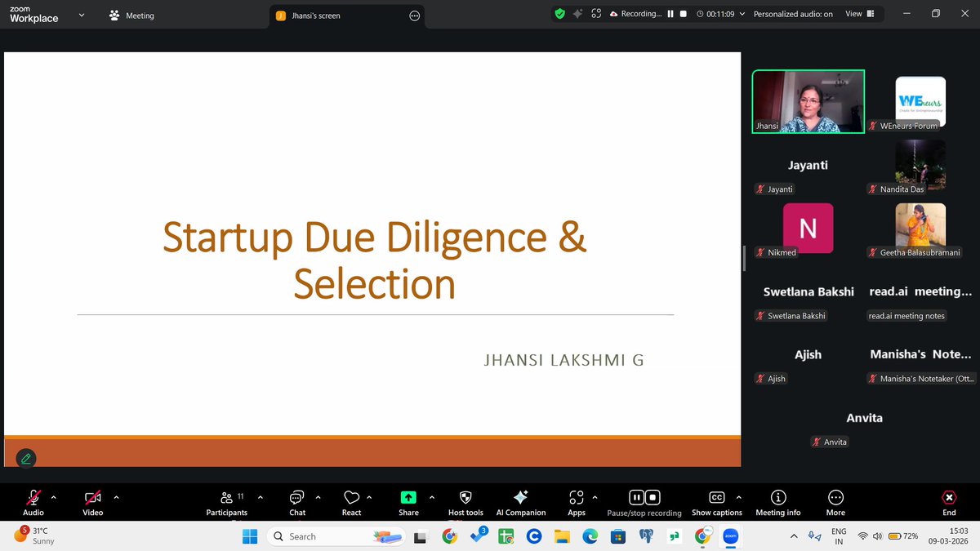The height and width of the screenshot is (551, 980).
Task: Open File Explorer from the taskbar
Action: point(562,536)
